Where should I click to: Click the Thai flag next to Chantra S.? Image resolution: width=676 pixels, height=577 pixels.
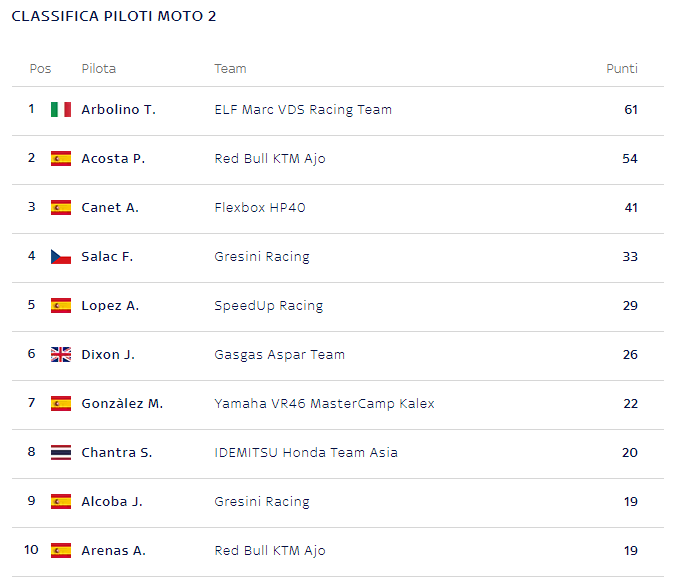[61, 452]
